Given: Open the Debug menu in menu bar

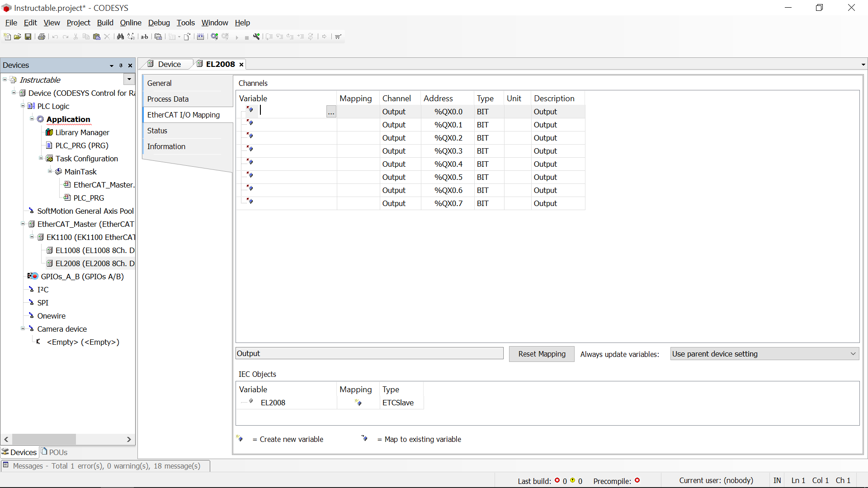Looking at the screenshot, I should click(159, 23).
